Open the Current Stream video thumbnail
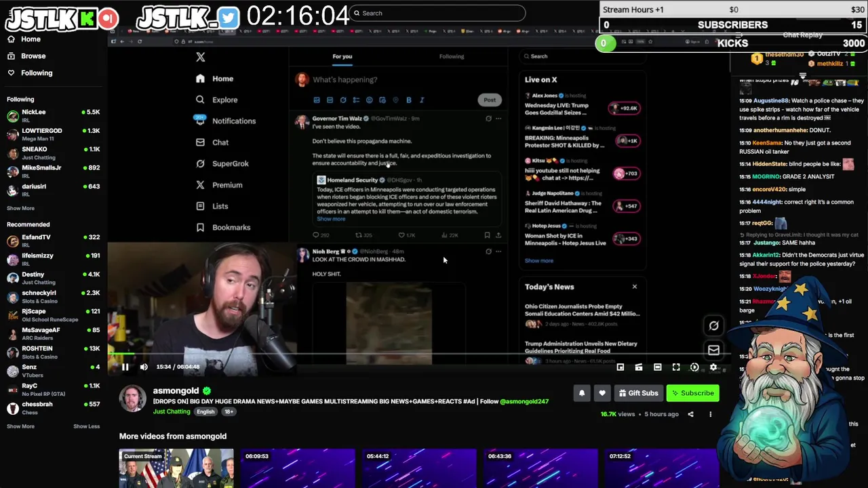The width and height of the screenshot is (868, 488). pos(176,468)
